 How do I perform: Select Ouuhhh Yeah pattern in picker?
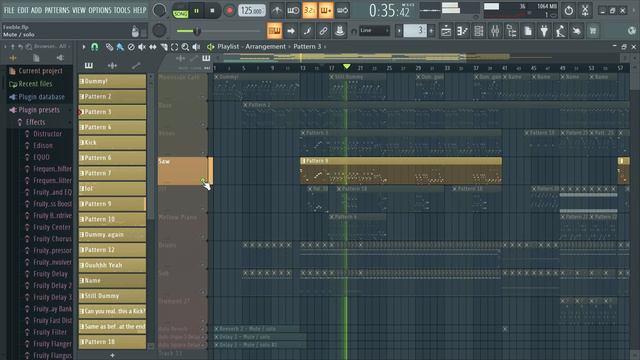click(x=112, y=265)
